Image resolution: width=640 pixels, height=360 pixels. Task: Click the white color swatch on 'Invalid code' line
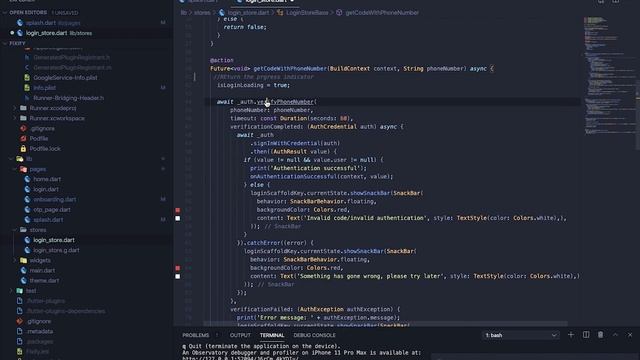178,218
